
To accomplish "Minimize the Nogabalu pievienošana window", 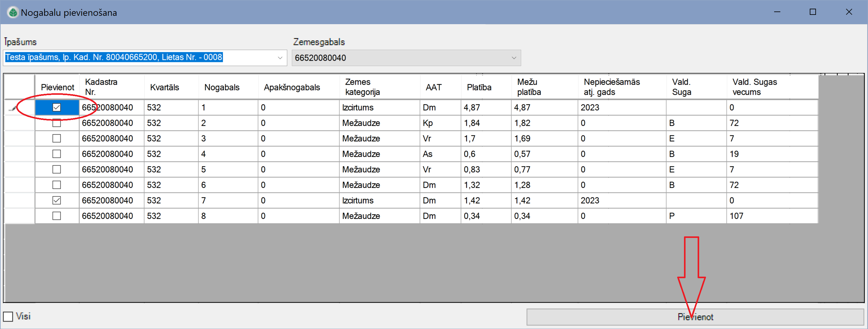I will pos(777,12).
